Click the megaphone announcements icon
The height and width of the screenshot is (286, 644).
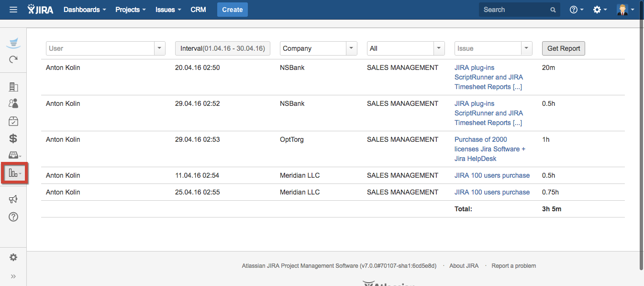coord(13,199)
